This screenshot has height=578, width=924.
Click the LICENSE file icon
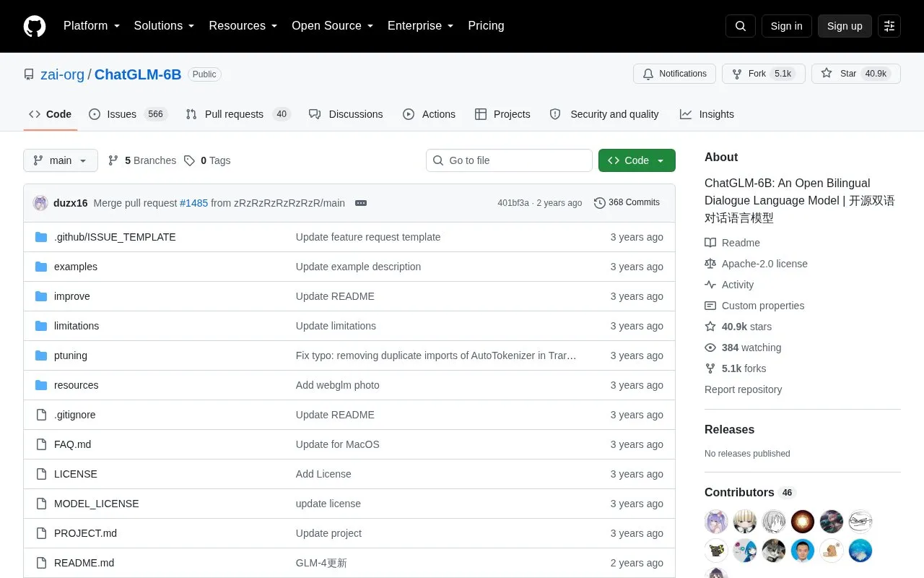tap(41, 474)
